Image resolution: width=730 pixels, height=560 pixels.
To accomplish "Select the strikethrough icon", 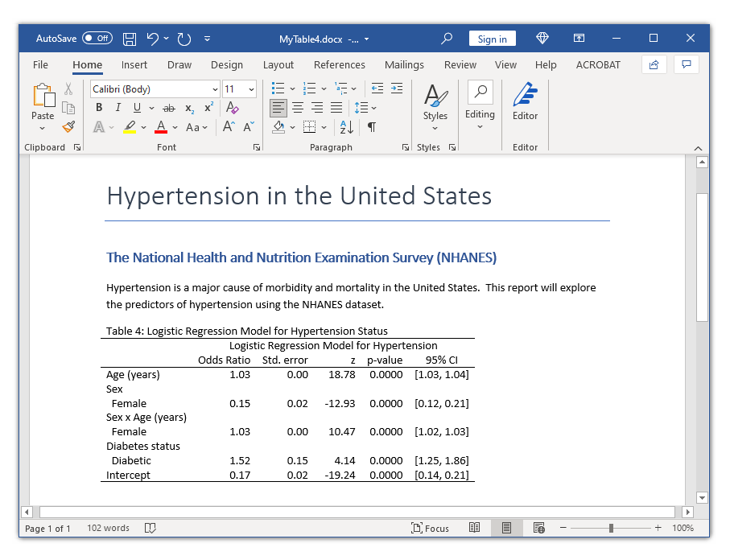I will click(168, 107).
